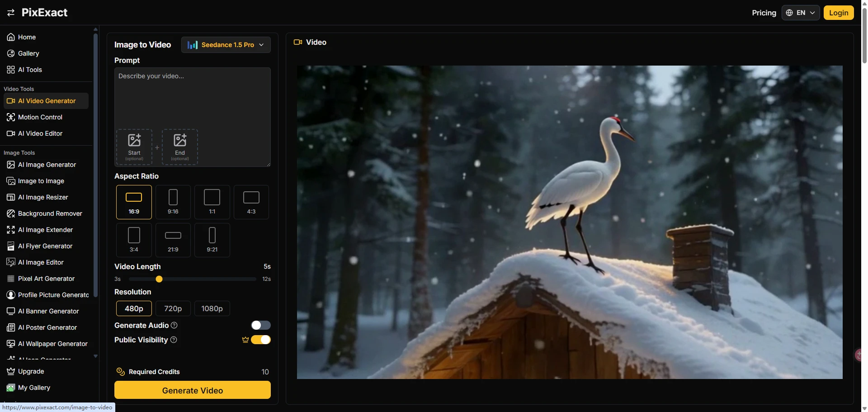Viewport: 868px width, 412px height.
Task: Open Motion Control in the sidebar
Action: (x=40, y=117)
